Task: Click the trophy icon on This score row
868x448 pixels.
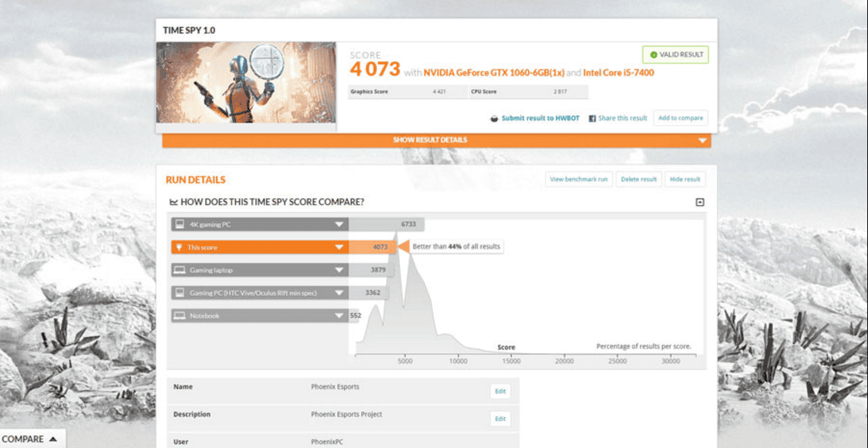Action: 180,248
